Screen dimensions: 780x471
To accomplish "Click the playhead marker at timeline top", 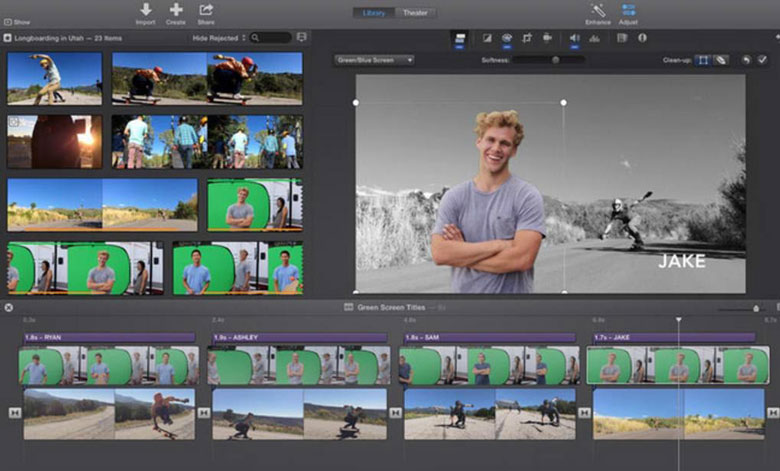I will (x=678, y=319).
